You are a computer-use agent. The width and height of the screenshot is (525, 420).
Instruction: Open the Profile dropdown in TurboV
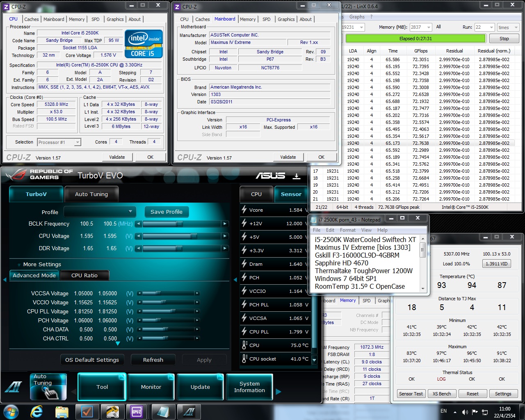100,212
